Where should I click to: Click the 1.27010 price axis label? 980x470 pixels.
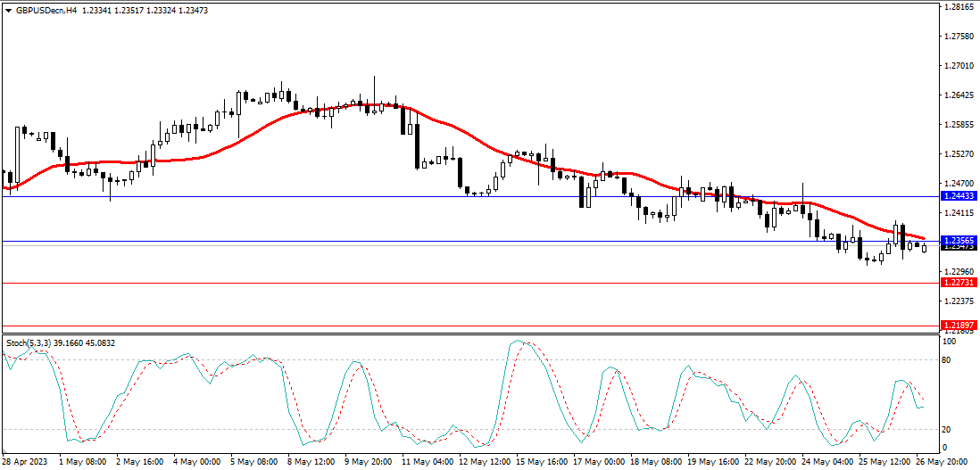(960, 65)
